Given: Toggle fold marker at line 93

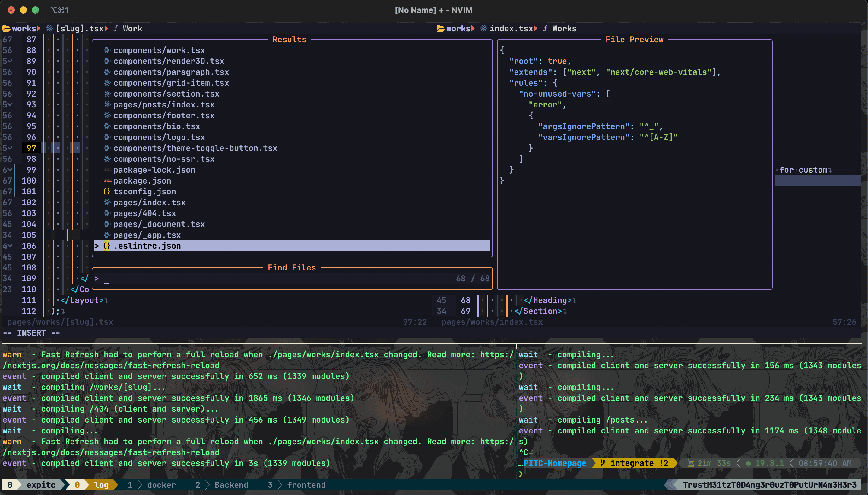Looking at the screenshot, I should 10,105.
